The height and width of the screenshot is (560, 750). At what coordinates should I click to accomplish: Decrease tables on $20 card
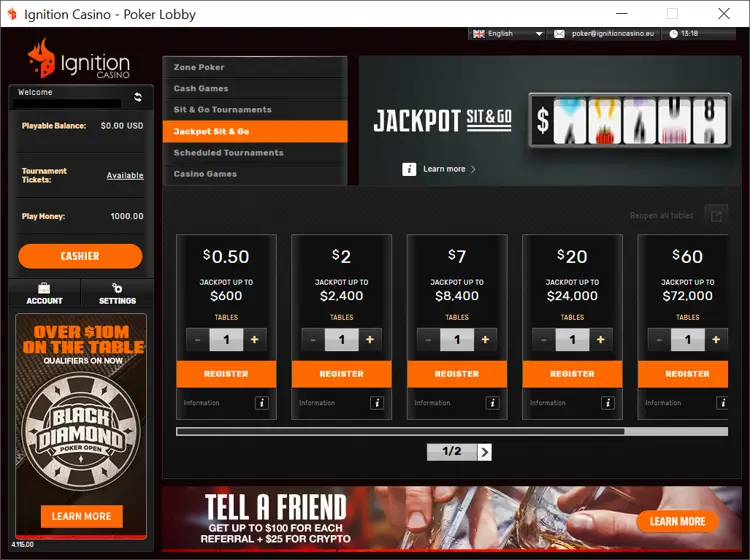tap(543, 340)
